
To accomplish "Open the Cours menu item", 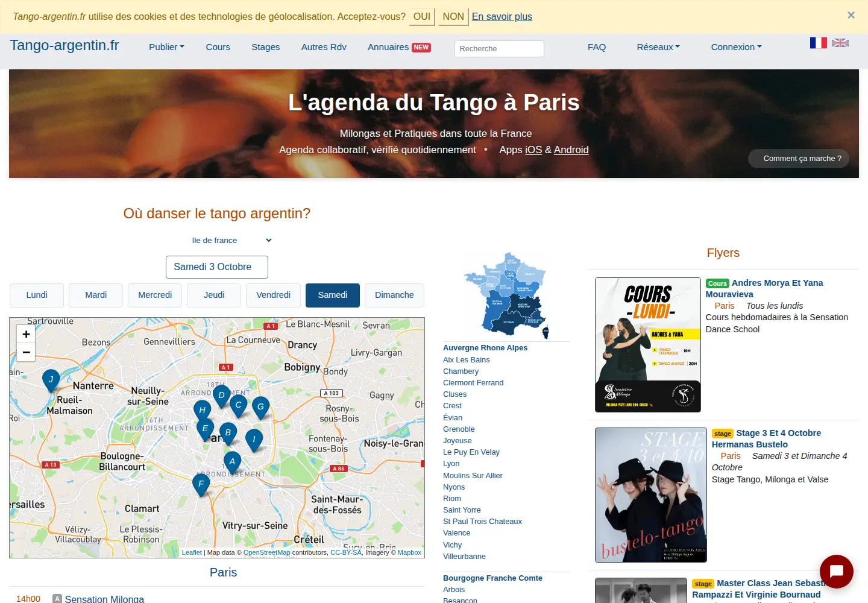I will click(218, 47).
